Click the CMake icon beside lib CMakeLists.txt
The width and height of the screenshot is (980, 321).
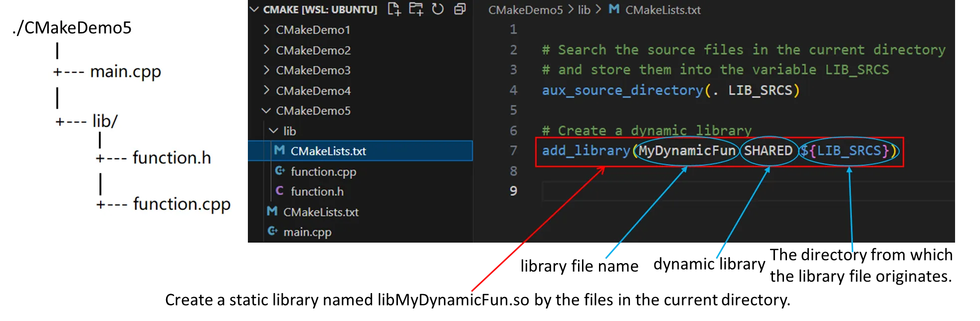coord(279,151)
